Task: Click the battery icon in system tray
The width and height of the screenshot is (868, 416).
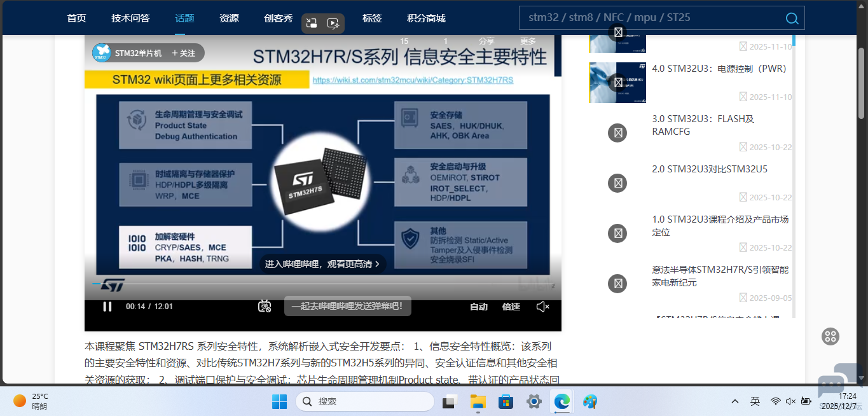Action: 806,401
